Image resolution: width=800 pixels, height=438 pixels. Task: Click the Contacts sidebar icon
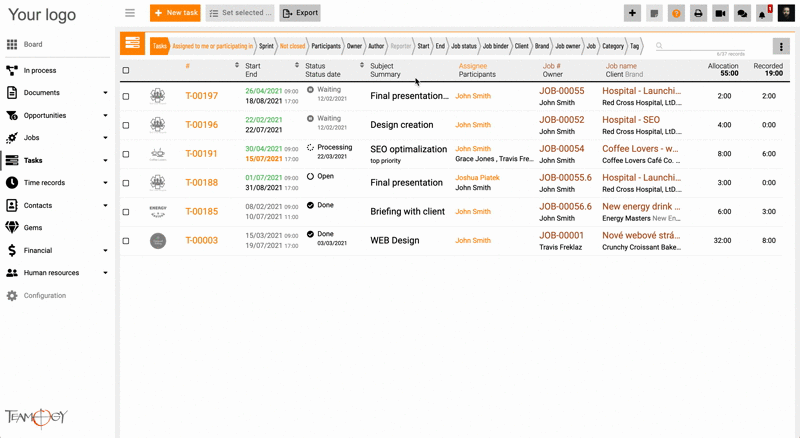coord(12,205)
